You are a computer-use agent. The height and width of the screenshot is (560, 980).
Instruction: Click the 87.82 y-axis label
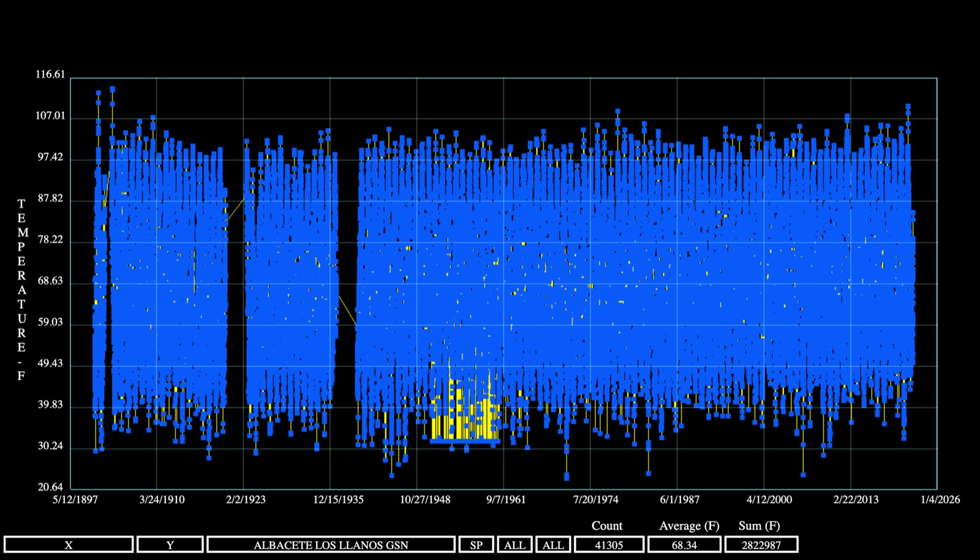50,198
